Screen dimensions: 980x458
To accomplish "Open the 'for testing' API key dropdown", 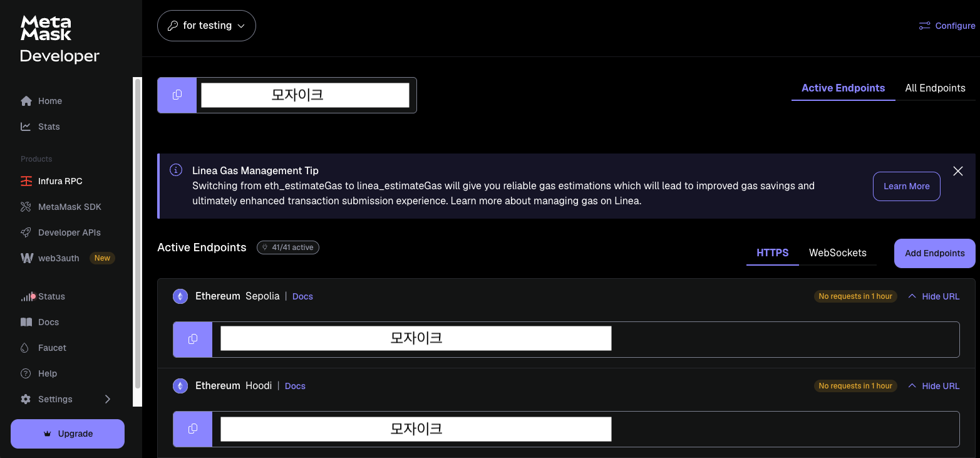I will click(207, 26).
